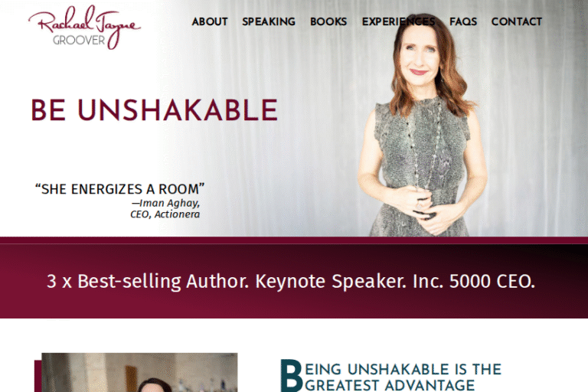Select EXPERIENCES in the navigation bar

pyautogui.click(x=398, y=21)
